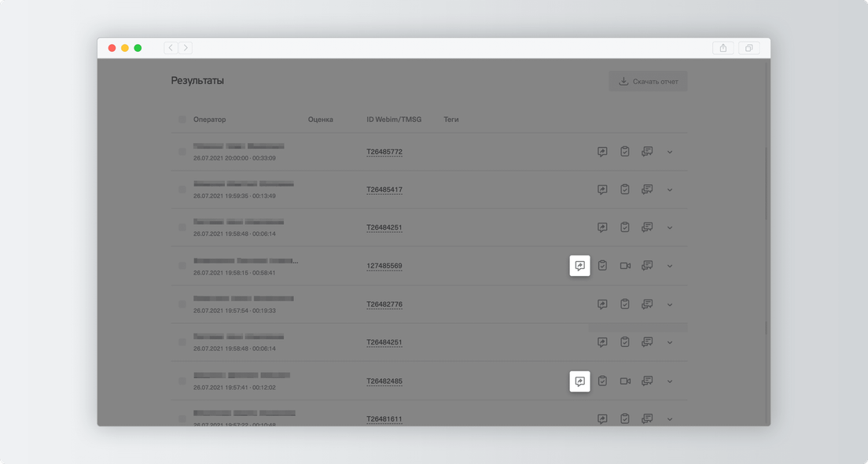Click timestamp 26.07.2021 19:57:41 · 00:12:02

234,388
